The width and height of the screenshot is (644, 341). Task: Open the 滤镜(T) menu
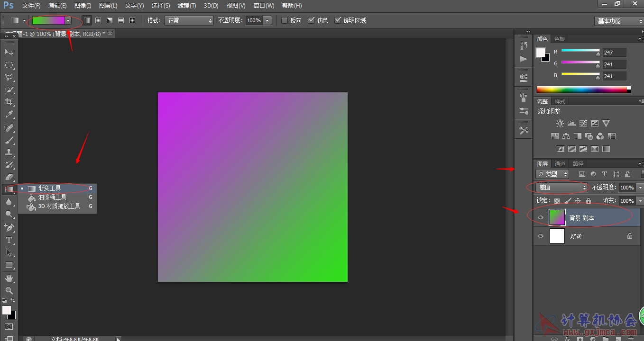187,6
